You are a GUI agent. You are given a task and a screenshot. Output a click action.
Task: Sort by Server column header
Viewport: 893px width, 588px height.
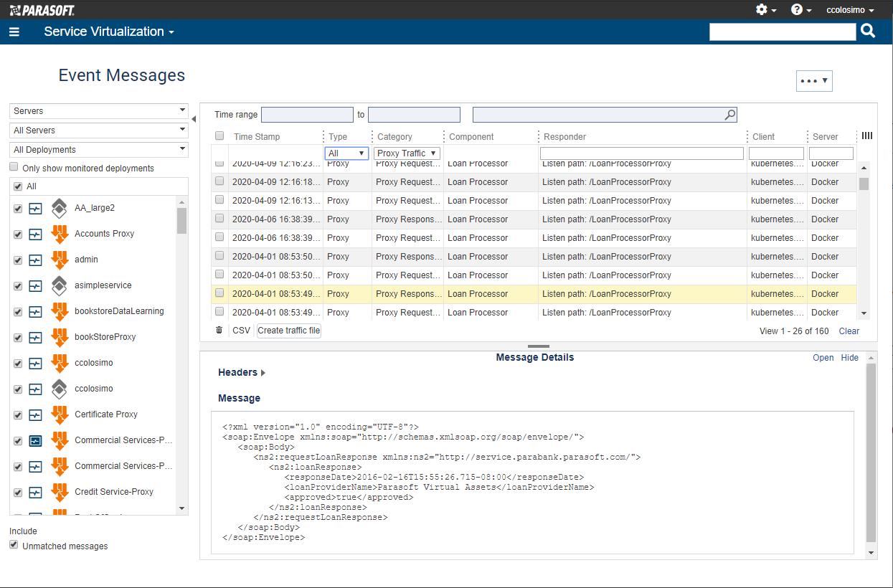tap(826, 137)
